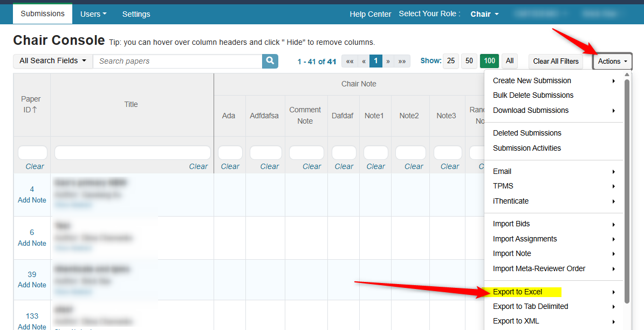Focus the Search papers field
644x330 pixels.
pos(177,61)
